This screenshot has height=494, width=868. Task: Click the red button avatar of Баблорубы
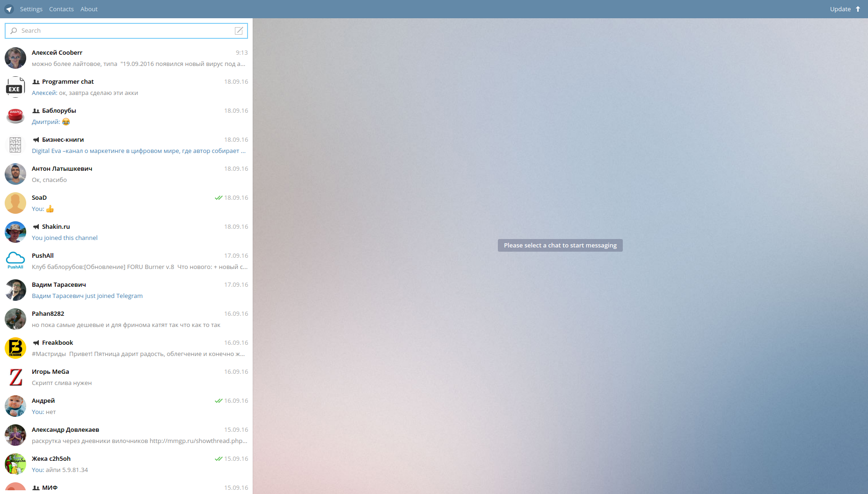pyautogui.click(x=15, y=116)
